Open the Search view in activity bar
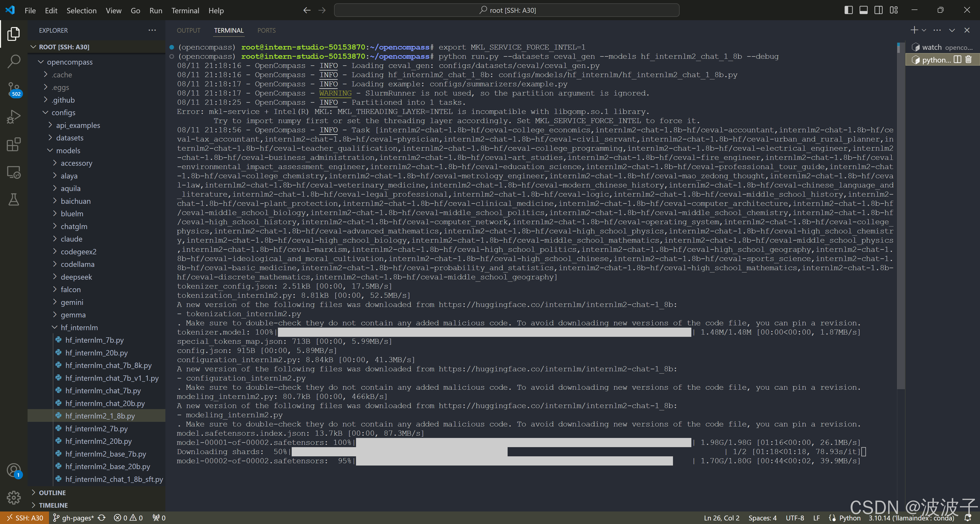This screenshot has height=524, width=980. click(x=14, y=61)
